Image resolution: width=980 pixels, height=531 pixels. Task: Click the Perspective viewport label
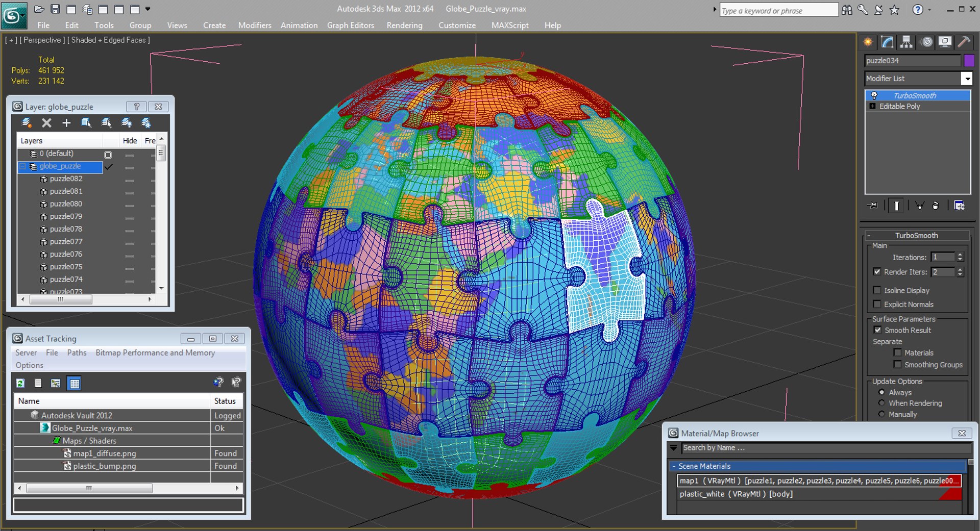[42, 40]
